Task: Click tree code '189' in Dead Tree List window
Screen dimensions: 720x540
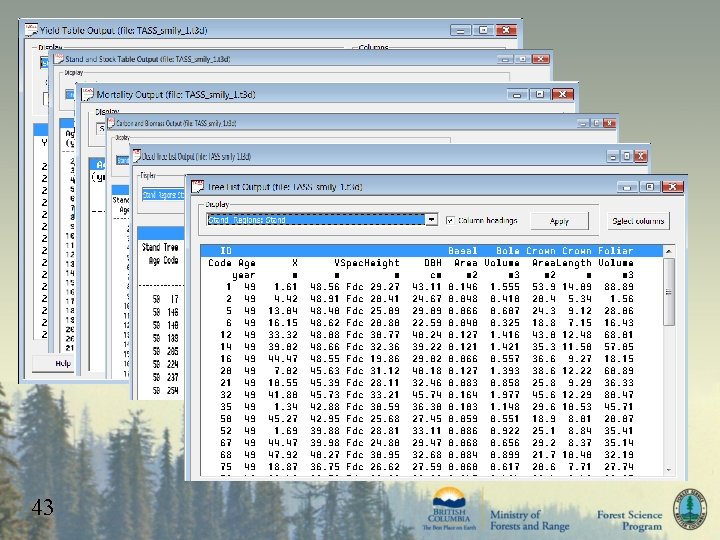Action: tap(173, 338)
